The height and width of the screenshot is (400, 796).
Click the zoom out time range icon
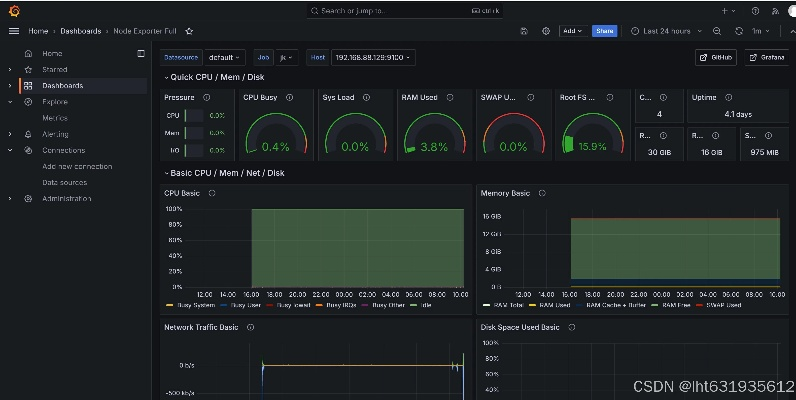[x=717, y=31]
